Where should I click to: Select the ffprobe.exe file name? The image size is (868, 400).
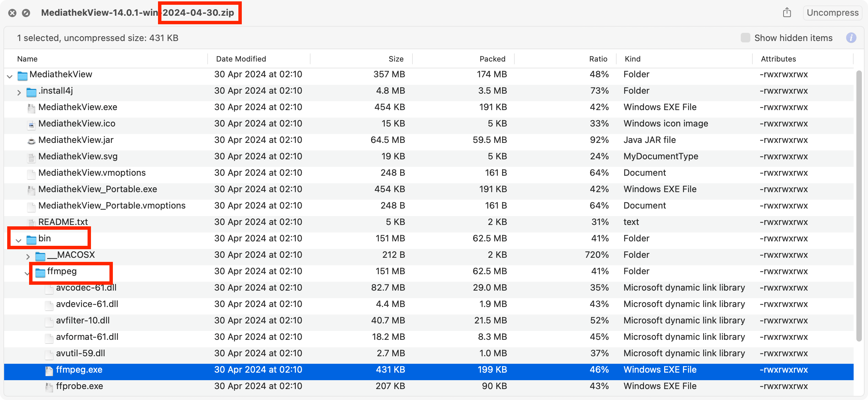point(79,386)
